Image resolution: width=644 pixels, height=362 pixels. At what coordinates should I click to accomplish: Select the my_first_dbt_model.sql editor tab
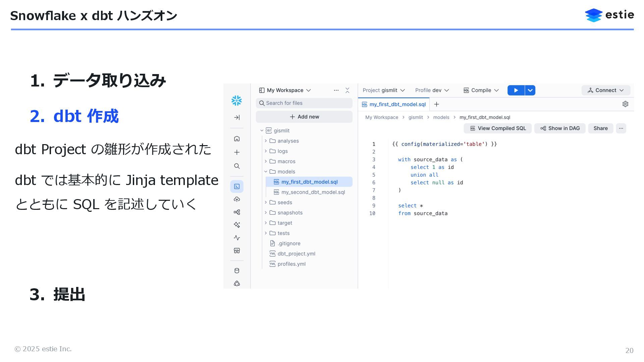tap(394, 104)
